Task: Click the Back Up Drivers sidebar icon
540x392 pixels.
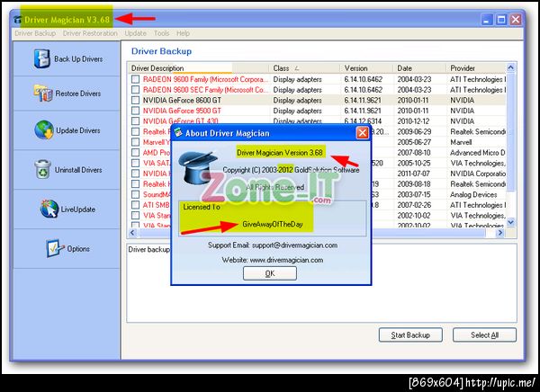Action: point(41,58)
